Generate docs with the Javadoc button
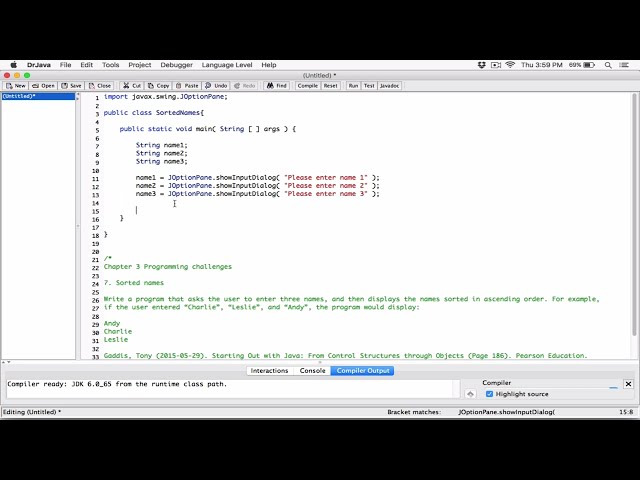The height and width of the screenshot is (480, 640). (x=389, y=86)
